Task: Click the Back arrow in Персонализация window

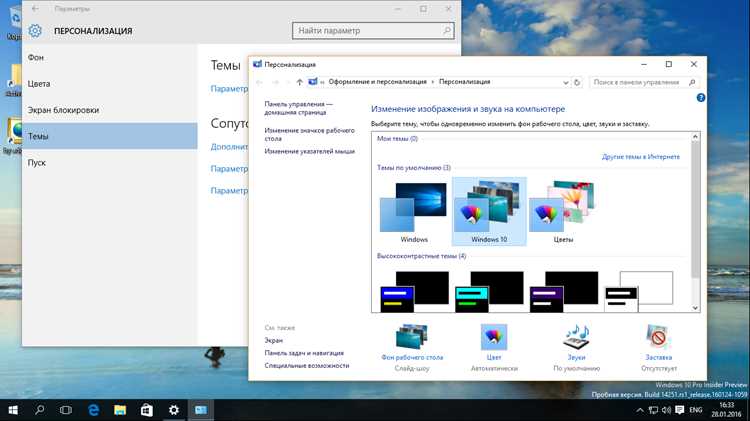Action: click(260, 82)
